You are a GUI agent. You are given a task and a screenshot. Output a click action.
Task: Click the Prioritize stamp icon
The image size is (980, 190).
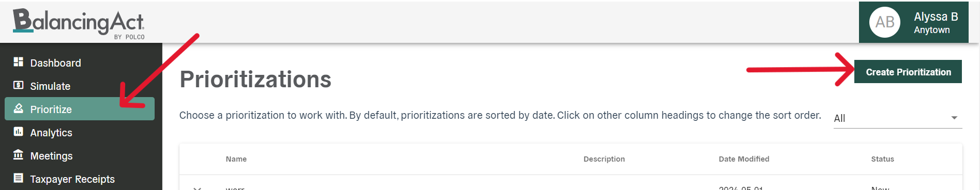pos(19,108)
